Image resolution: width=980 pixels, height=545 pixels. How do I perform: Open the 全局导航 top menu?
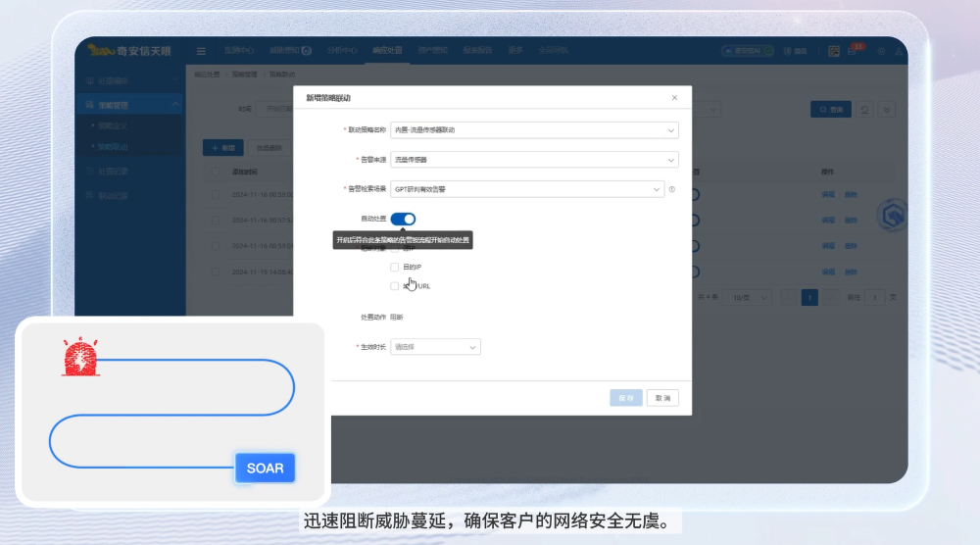pos(553,51)
